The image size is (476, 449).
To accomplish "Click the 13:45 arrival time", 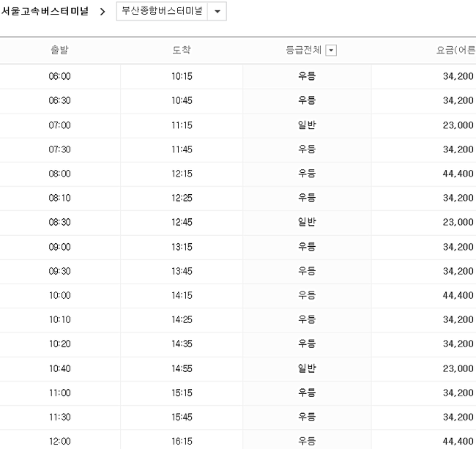I will click(x=182, y=271).
